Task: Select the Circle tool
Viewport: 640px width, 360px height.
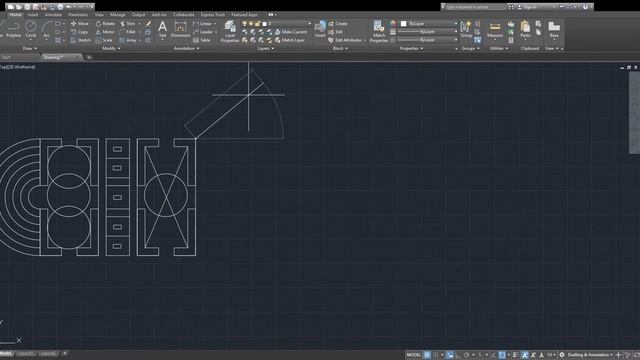Action: pos(31,29)
